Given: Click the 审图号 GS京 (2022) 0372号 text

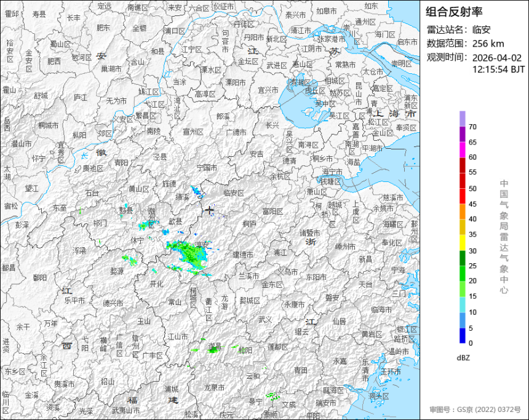Looking at the screenshot, I should (475, 410).
